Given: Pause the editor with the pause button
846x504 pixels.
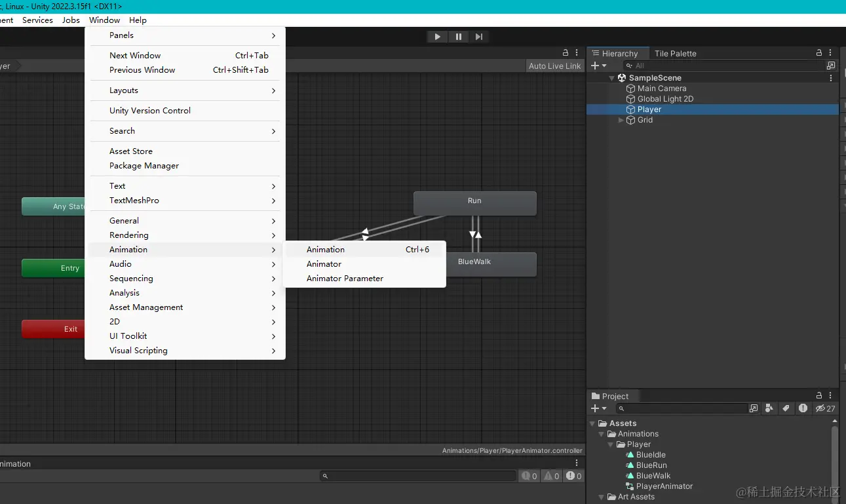Looking at the screenshot, I should click(x=458, y=37).
